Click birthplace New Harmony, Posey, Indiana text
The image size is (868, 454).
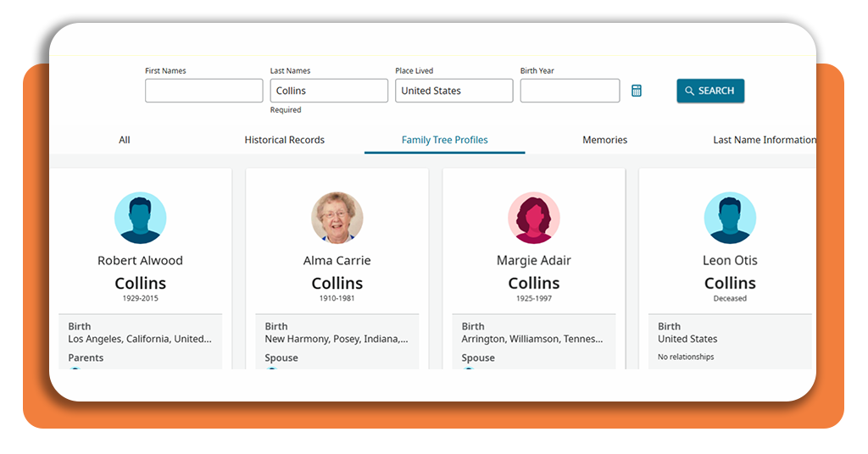coord(336,339)
